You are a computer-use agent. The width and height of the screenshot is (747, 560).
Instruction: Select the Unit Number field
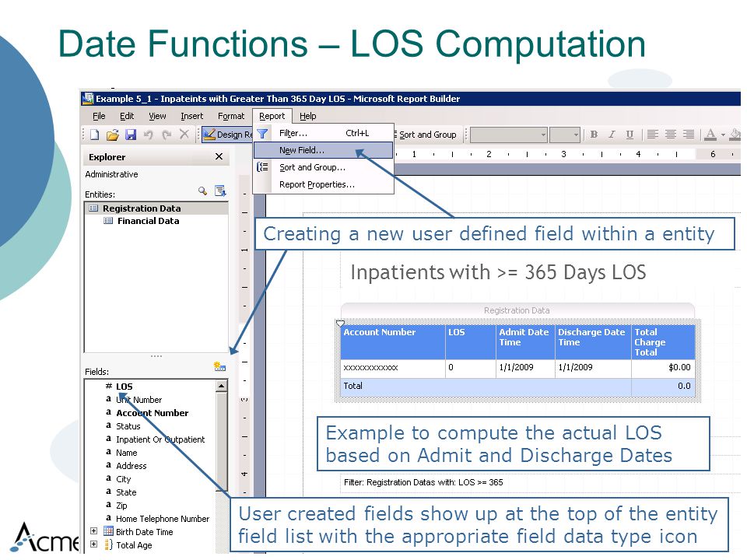[139, 400]
